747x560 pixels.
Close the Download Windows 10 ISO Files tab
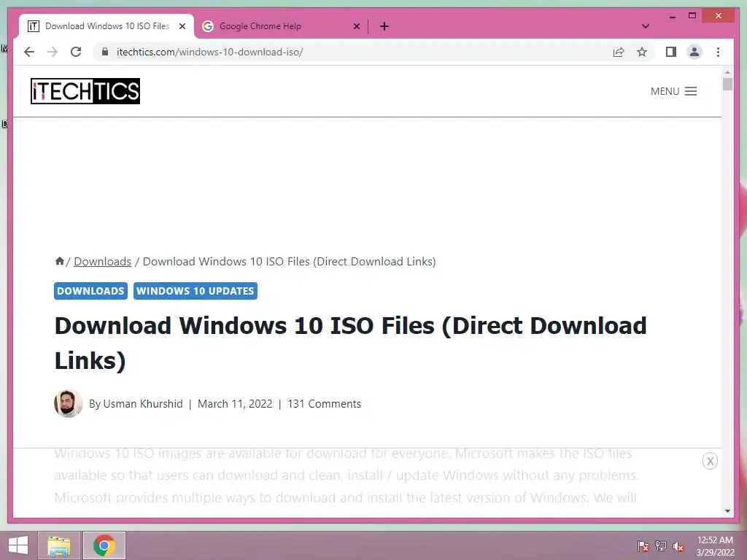click(182, 26)
